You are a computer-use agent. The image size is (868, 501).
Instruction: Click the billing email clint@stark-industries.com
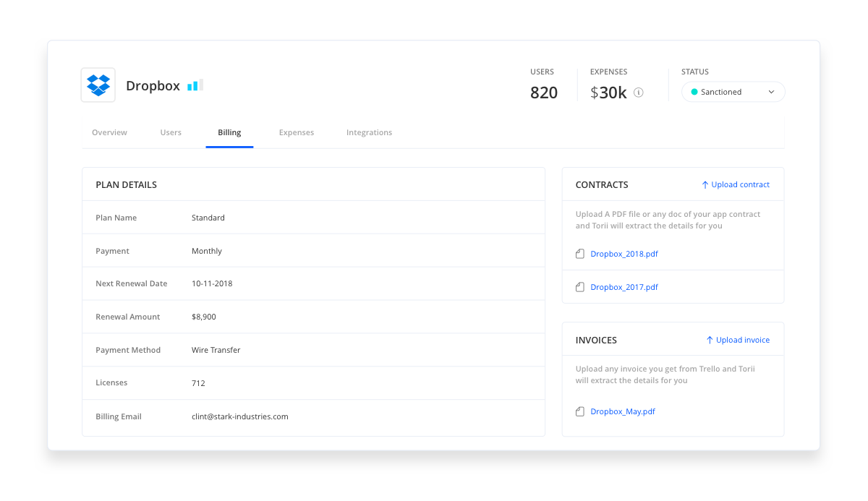coord(240,416)
